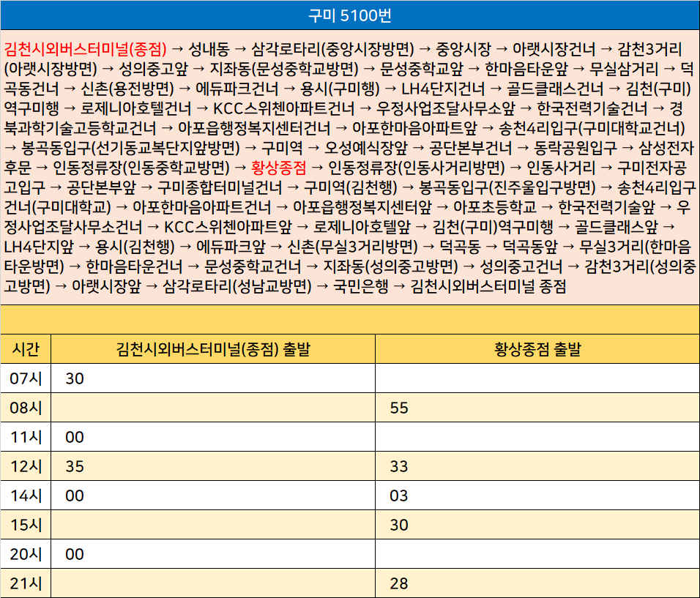Viewport: 700px width, 598px height.
Task: Click the '성내동' stop name
Action: click(x=209, y=49)
